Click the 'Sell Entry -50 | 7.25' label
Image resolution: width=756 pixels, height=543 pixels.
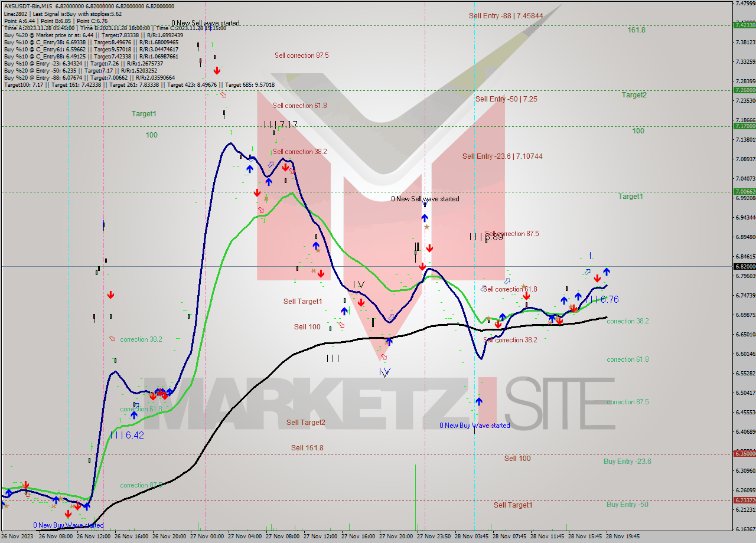(x=506, y=99)
